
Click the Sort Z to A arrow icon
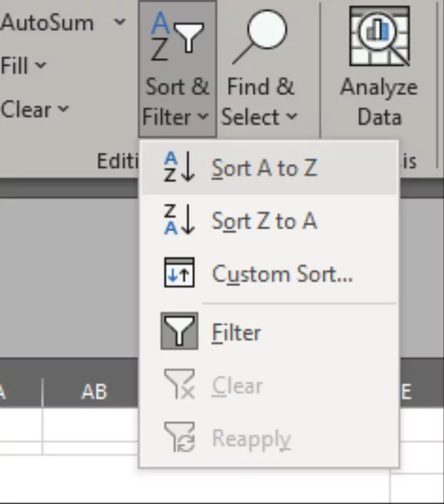coord(179,222)
